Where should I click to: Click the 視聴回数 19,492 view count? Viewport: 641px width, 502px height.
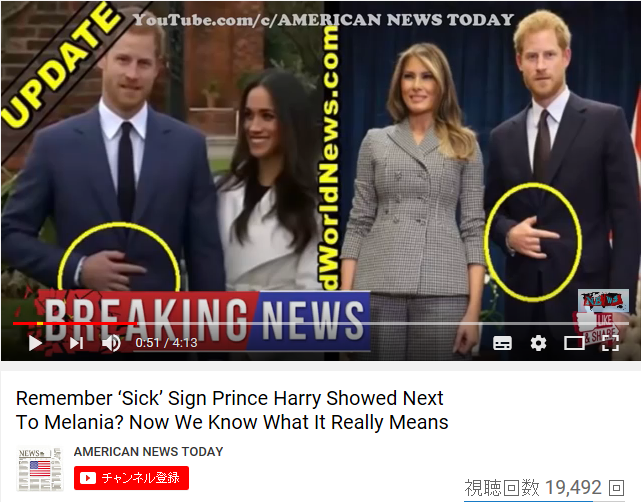coord(533,487)
